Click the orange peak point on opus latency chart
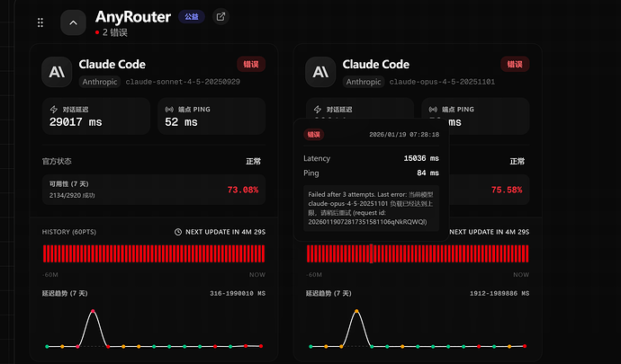621x364 pixels. (x=356, y=311)
